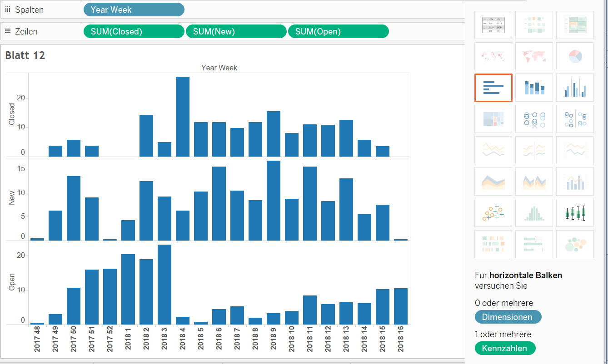Select the 2018 4 bar in Closed chart

pos(183,117)
